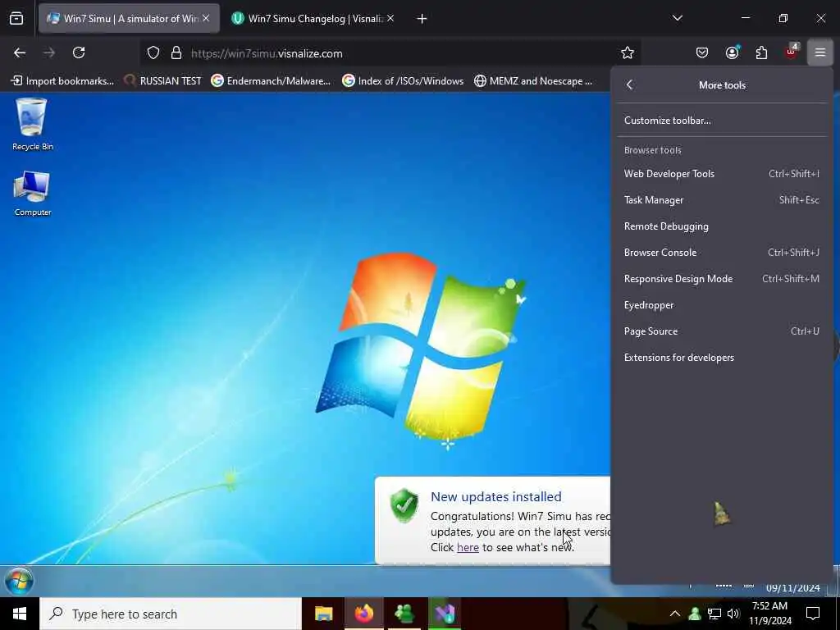Open the list all tabs dropdown
The width and height of the screenshot is (840, 630).
point(677,18)
